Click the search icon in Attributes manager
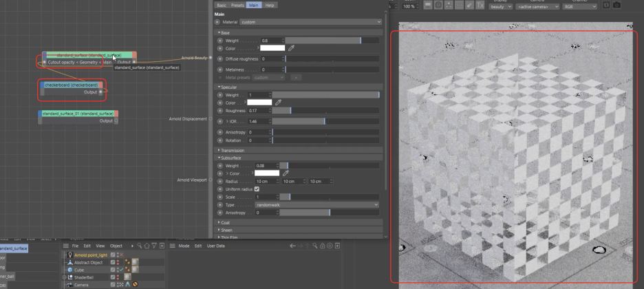Image resolution: width=644 pixels, height=289 pixels. pyautogui.click(x=315, y=246)
